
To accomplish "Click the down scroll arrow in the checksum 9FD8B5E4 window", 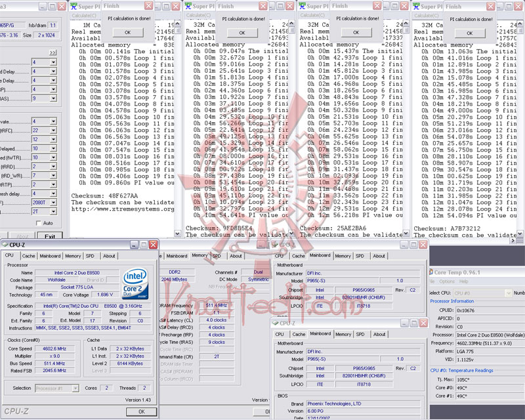I will coord(291,233).
